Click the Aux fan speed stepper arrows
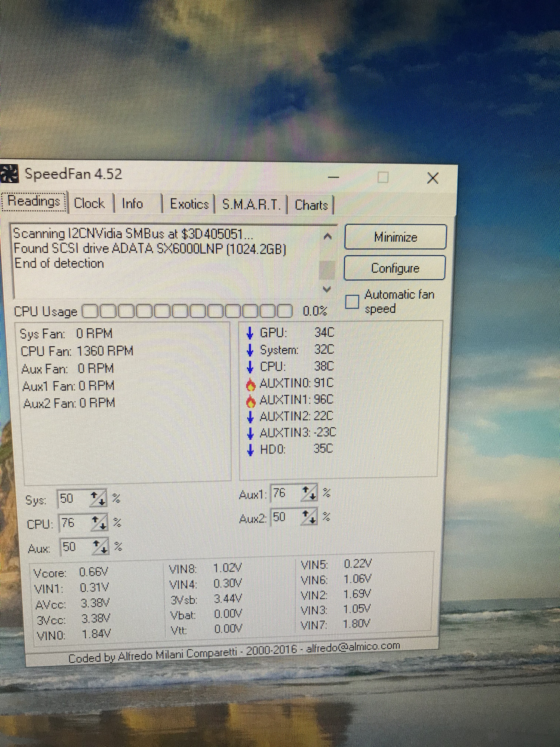This screenshot has width=560, height=747. pyautogui.click(x=100, y=547)
